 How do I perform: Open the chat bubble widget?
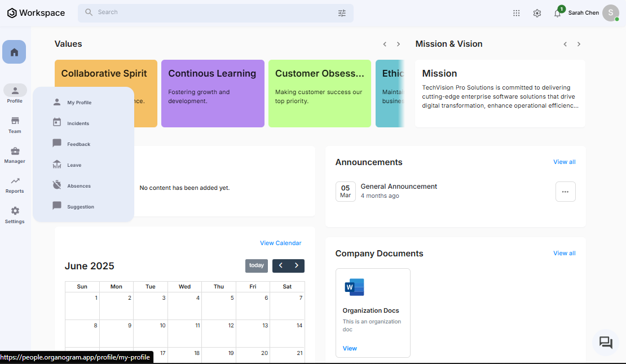coord(606,343)
